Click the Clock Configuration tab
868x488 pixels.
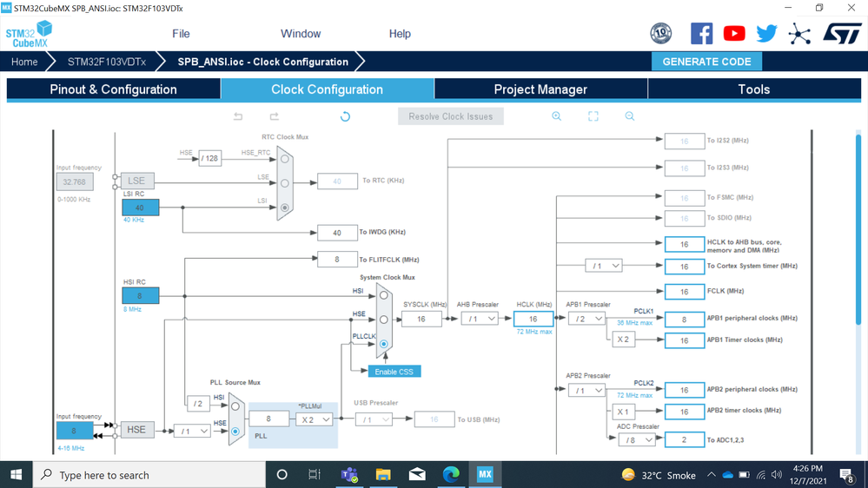click(x=328, y=89)
